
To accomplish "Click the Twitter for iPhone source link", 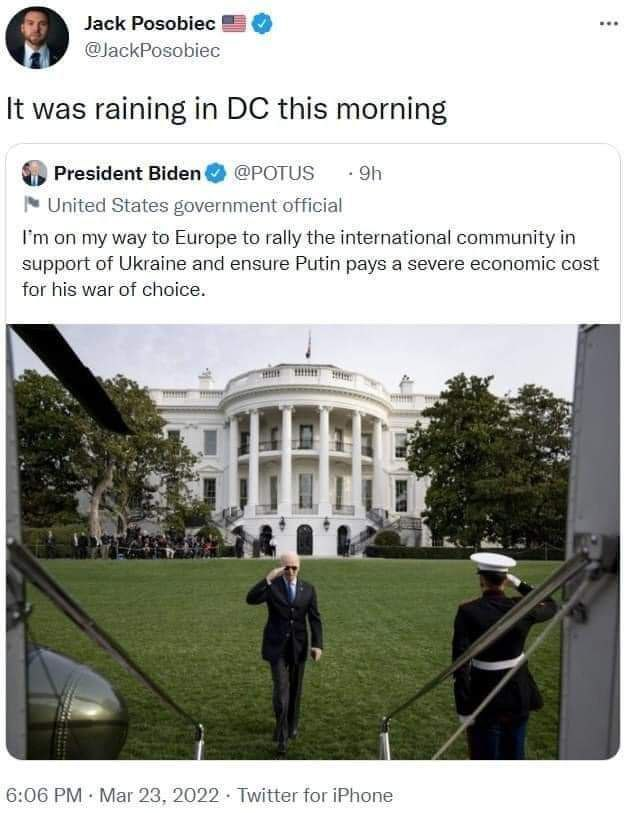I will (315, 795).
